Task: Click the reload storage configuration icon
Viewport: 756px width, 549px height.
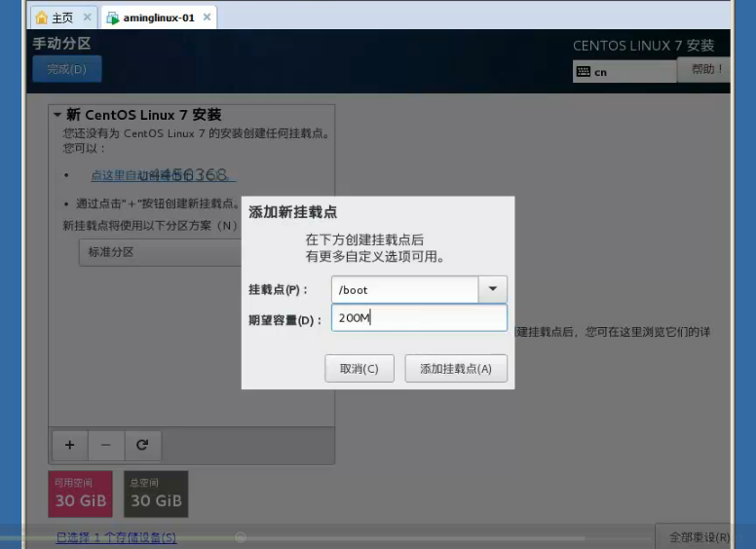Action: point(142,445)
